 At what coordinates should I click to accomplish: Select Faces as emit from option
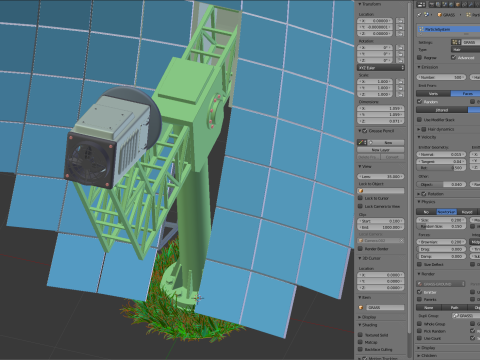[x=465, y=94]
